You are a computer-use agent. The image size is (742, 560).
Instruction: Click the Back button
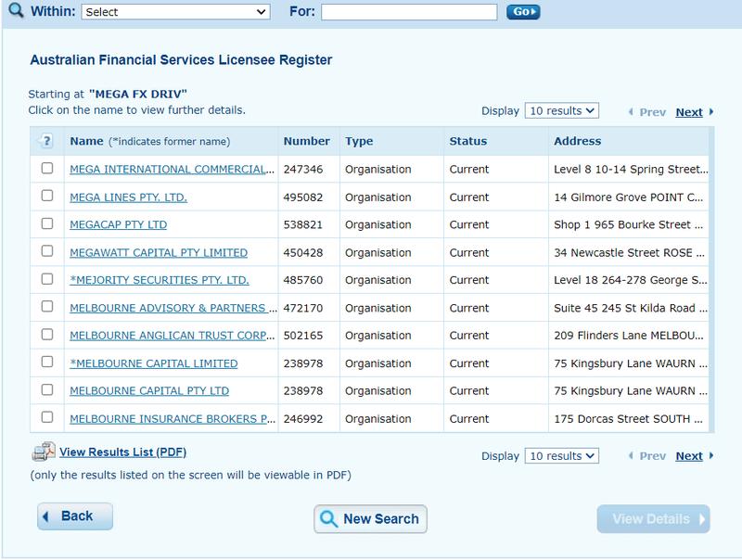(75, 516)
